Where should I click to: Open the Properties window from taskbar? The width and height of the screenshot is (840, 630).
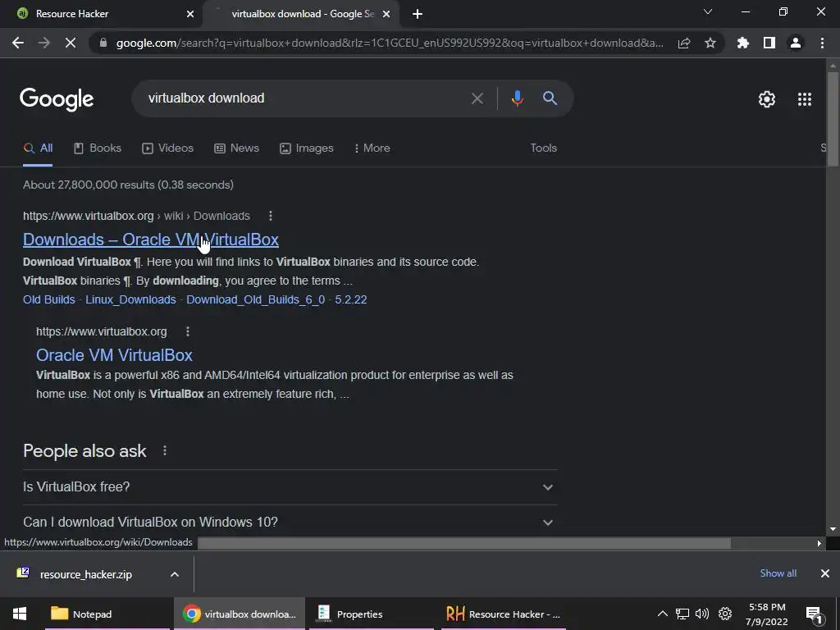tap(370, 614)
